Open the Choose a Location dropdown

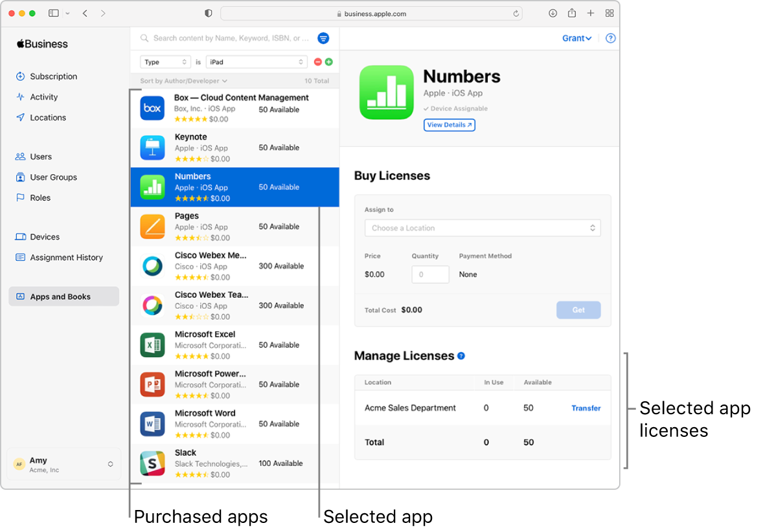pyautogui.click(x=482, y=228)
